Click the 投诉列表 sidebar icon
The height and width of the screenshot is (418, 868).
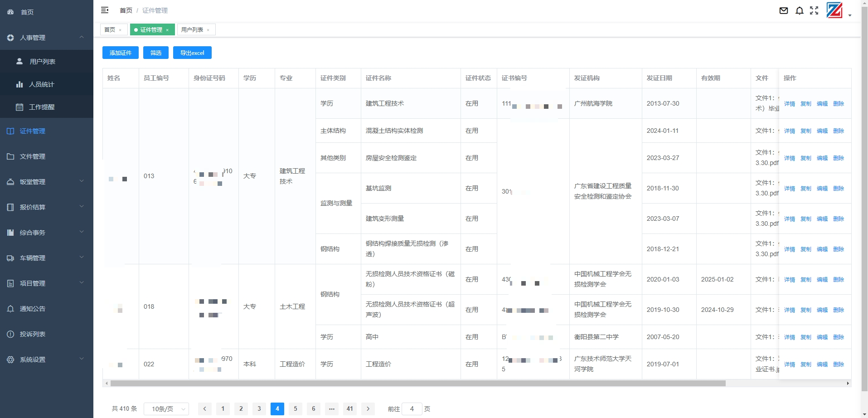click(x=10, y=334)
